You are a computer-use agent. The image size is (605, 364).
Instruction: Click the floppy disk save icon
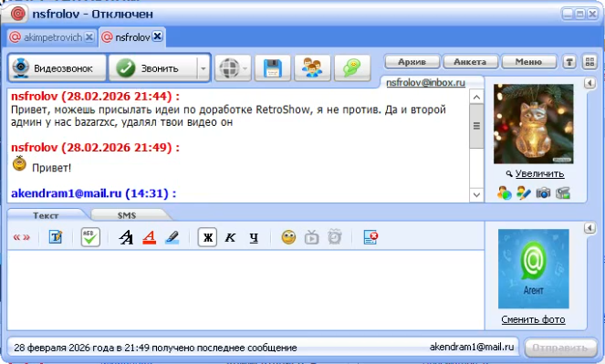click(273, 68)
